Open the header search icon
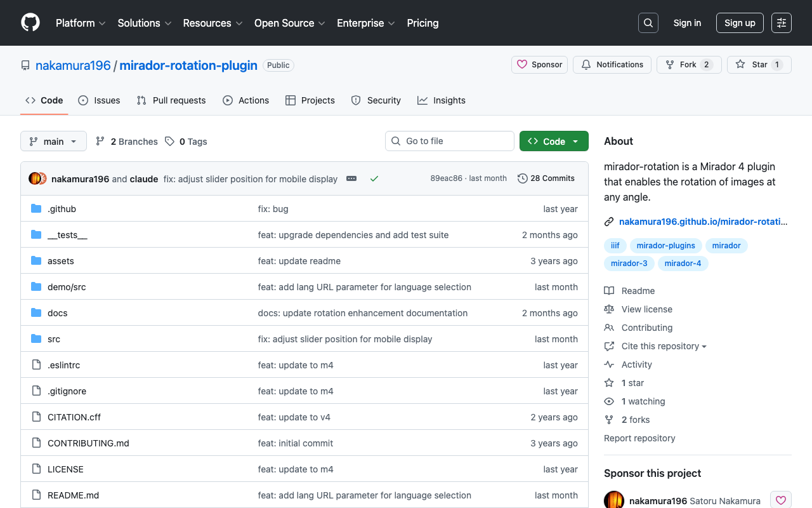The width and height of the screenshot is (812, 508). pyautogui.click(x=648, y=22)
